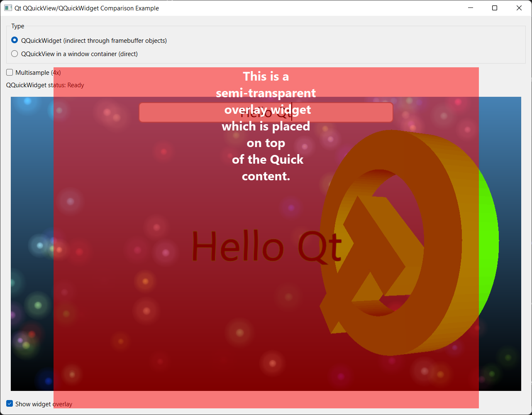Click the red overlay strip beneath the scene
Image resolution: width=532 pixels, height=415 pixels.
(266, 400)
